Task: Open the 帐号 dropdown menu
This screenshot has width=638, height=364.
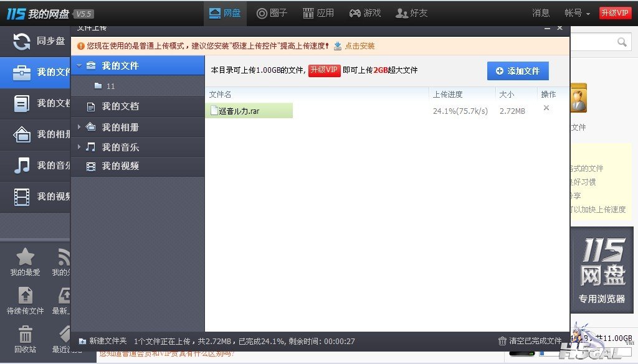Action: click(577, 13)
